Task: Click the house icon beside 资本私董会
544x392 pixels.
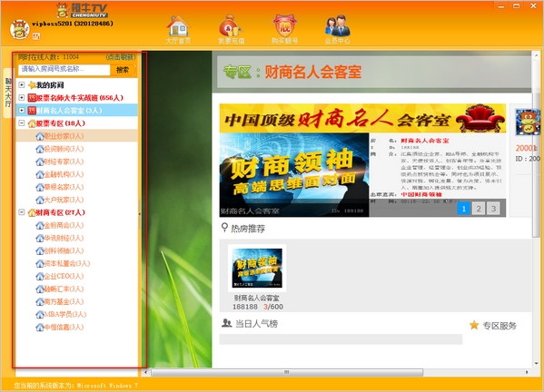Action: pyautogui.click(x=40, y=263)
